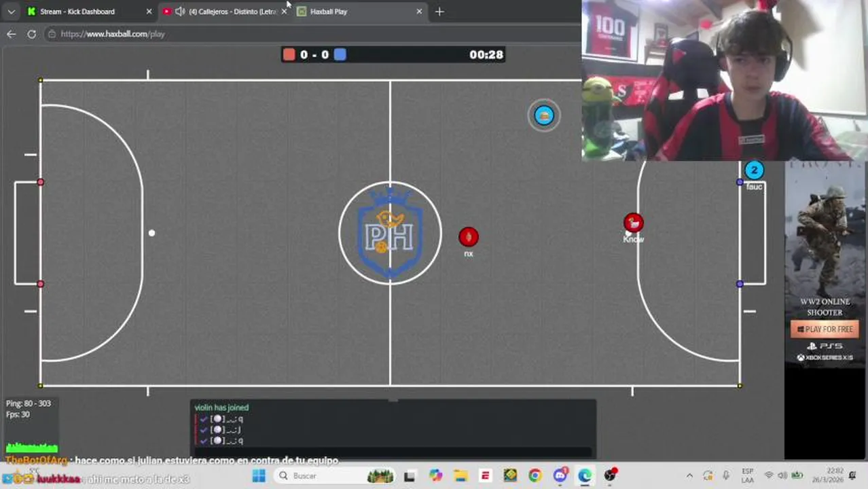Close the Haxball Play tab
Screen dimensions: 868x489
[x=419, y=12]
